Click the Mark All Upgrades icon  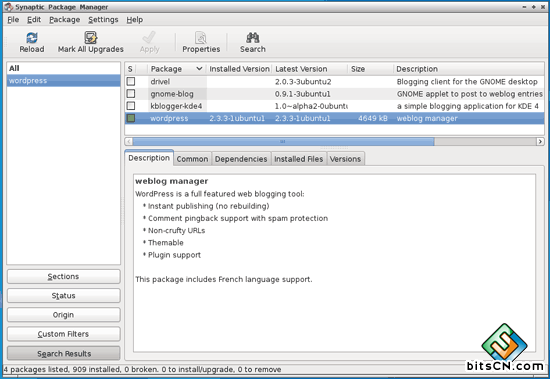click(x=90, y=37)
